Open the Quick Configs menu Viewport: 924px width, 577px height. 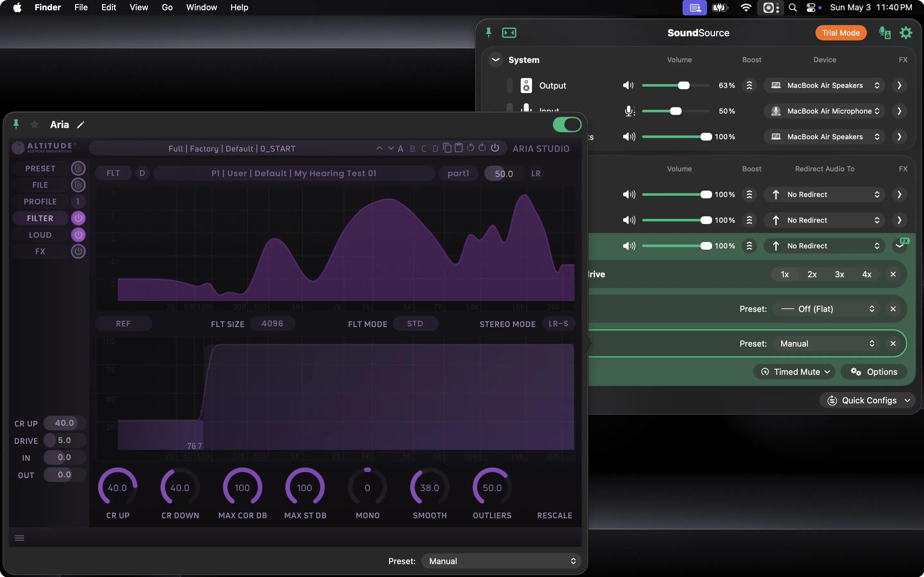point(867,400)
